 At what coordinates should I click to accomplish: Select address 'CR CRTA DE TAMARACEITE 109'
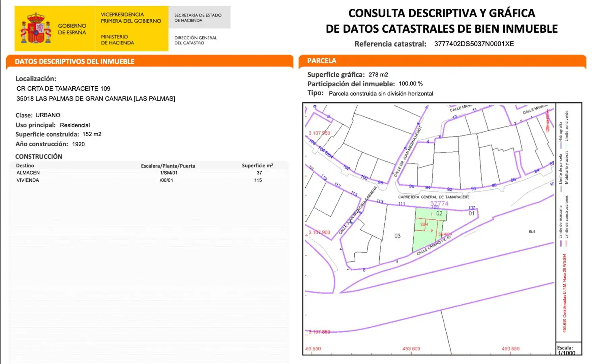click(x=63, y=89)
